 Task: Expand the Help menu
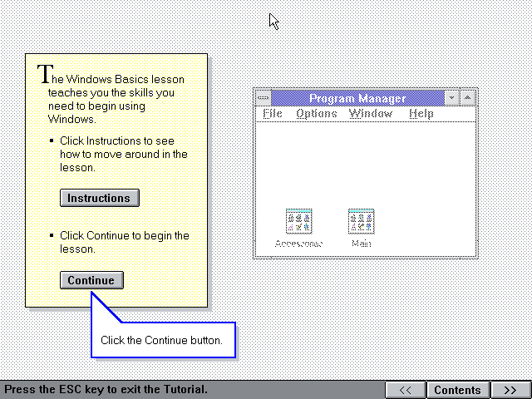pos(421,114)
